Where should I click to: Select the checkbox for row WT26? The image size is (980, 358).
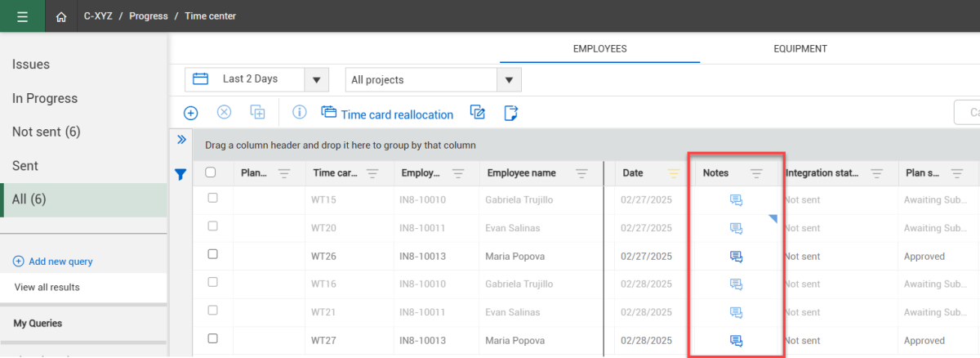212,255
